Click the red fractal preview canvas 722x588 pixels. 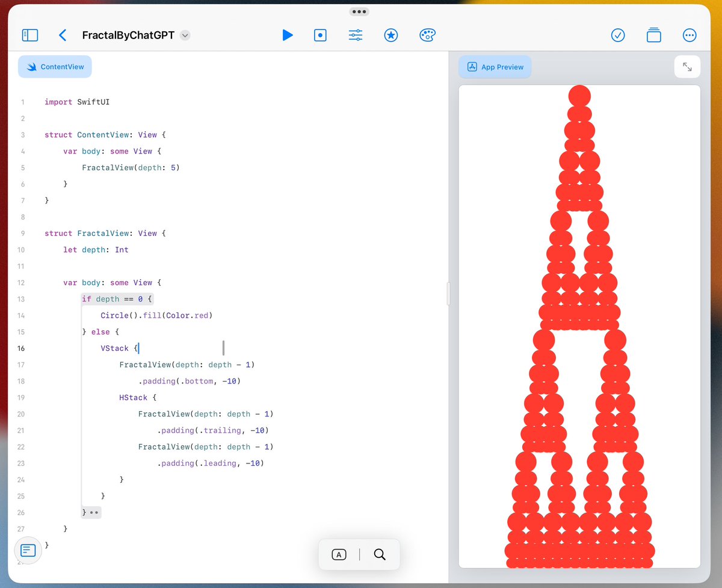coord(579,326)
